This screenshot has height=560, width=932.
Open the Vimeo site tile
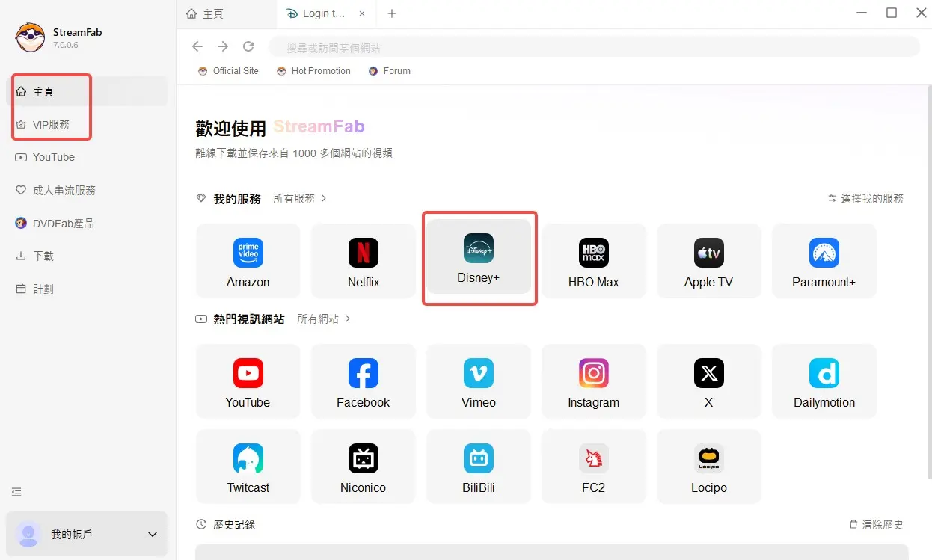click(479, 381)
